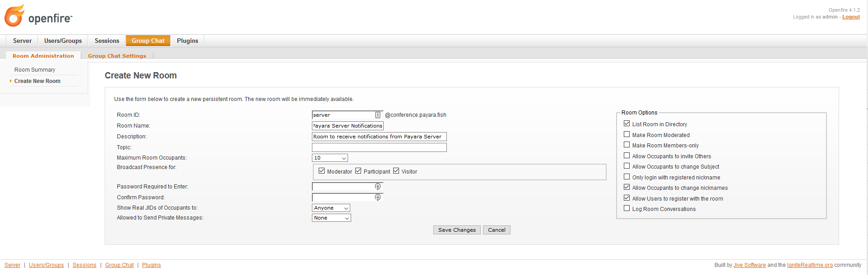Open Maximum Room Occupants dropdown
The width and height of the screenshot is (868, 275).
pyautogui.click(x=330, y=158)
